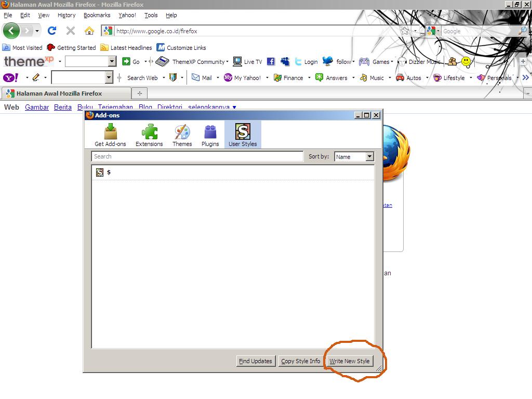Open the Tools menu
Screen dimensions: 532x399
tap(151, 15)
